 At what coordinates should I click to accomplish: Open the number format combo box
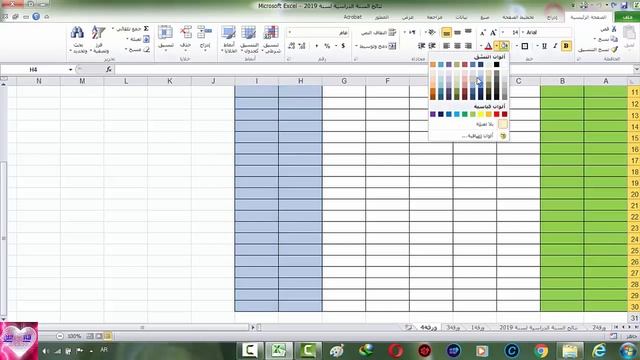pyautogui.click(x=318, y=32)
